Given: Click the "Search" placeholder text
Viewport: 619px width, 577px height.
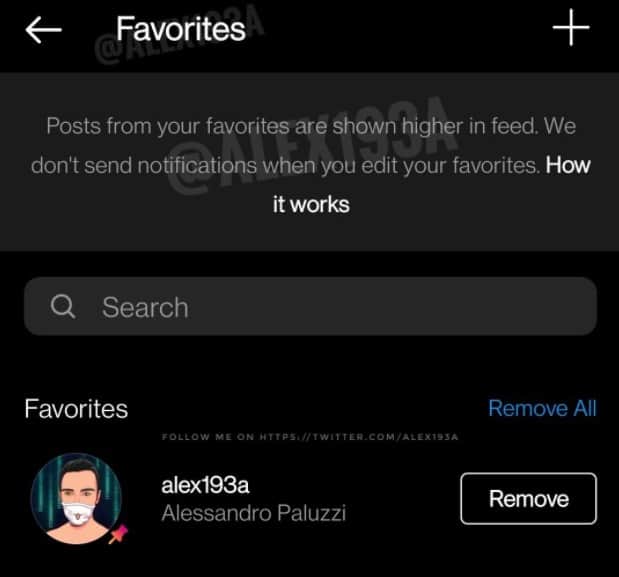Looking at the screenshot, I should point(145,307).
